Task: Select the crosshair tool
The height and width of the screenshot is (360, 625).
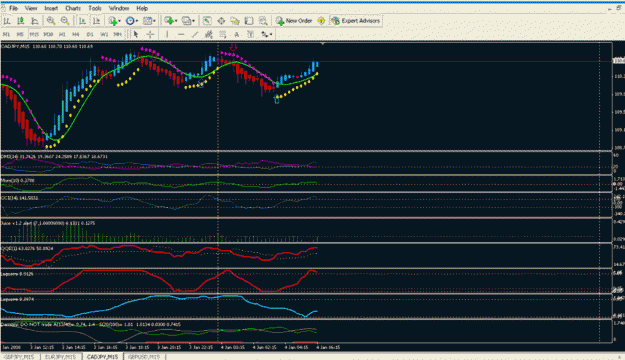Action: point(150,35)
